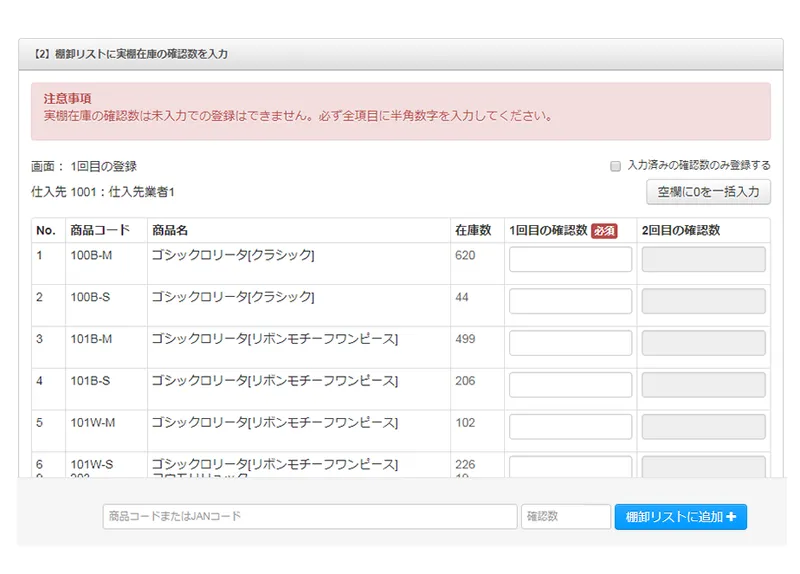Click 仕入先 1001：仕入先業者1 text
The height and width of the screenshot is (574, 800).
point(103,192)
